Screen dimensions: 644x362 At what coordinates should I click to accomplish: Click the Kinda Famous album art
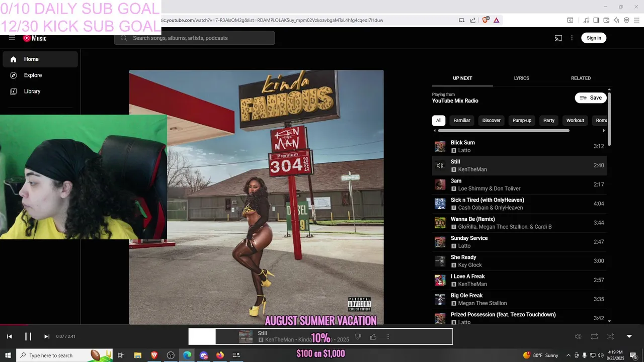coord(256,197)
